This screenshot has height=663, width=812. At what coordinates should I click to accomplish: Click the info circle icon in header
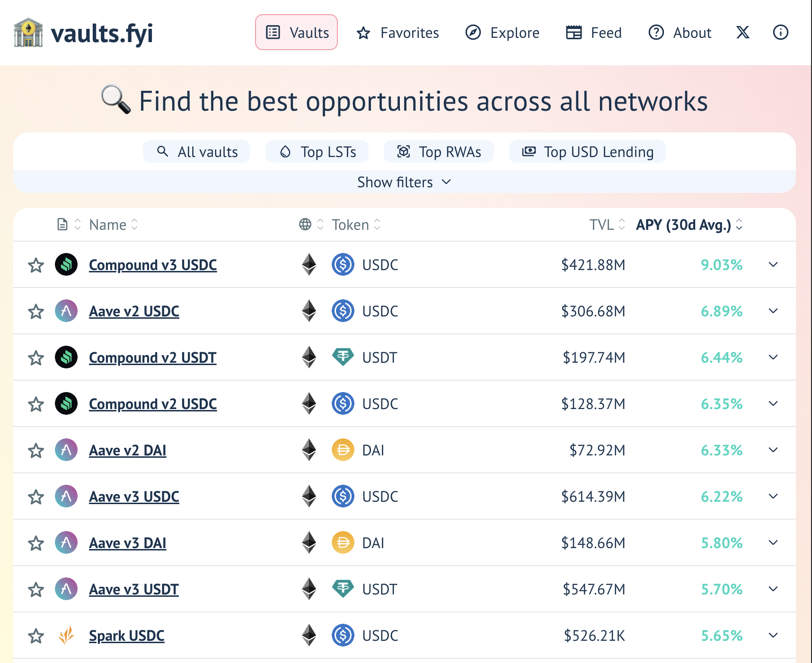[x=780, y=32]
